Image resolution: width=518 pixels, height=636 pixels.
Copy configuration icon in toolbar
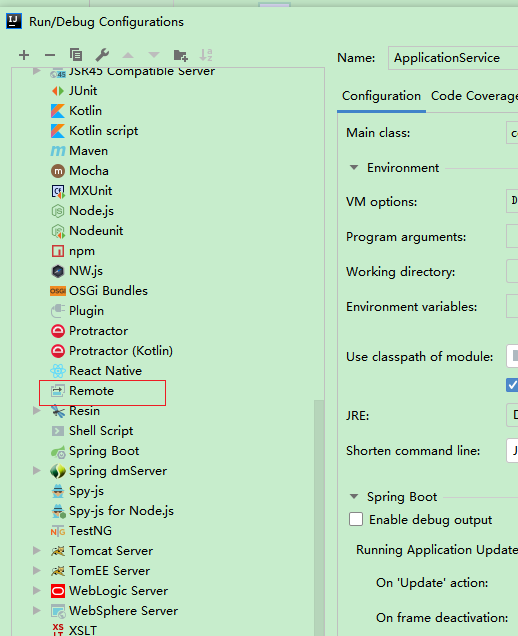click(x=76, y=55)
